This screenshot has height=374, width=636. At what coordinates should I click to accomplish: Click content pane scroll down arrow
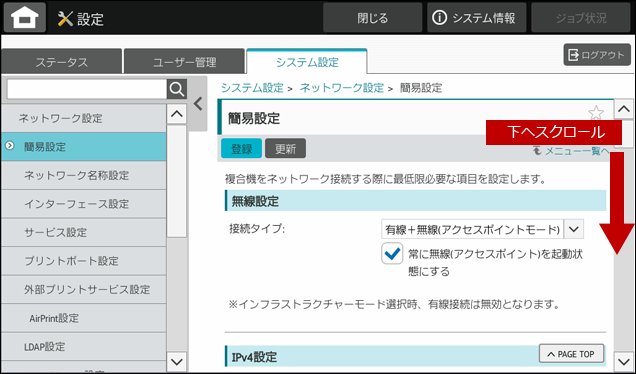[x=623, y=361]
